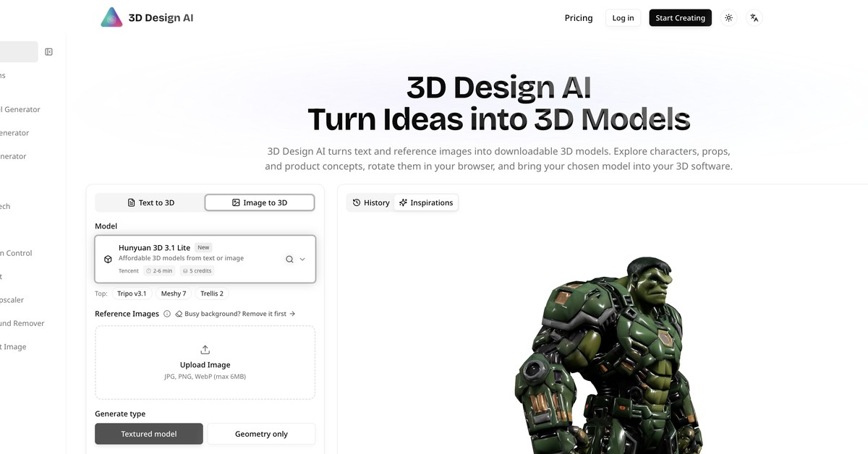The image size is (868, 454).
Task: Switch to the Image to 3D tab
Action: coord(260,202)
